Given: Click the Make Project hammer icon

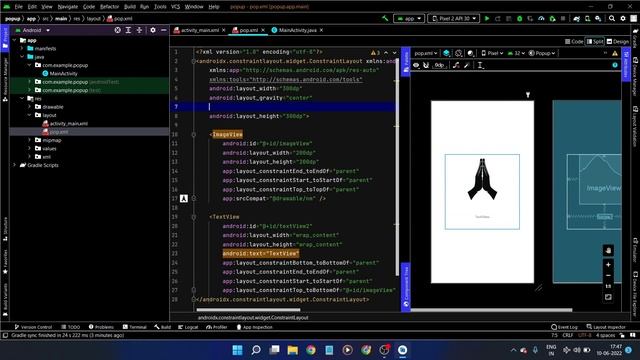Looking at the screenshot, I should pyautogui.click(x=385, y=18).
